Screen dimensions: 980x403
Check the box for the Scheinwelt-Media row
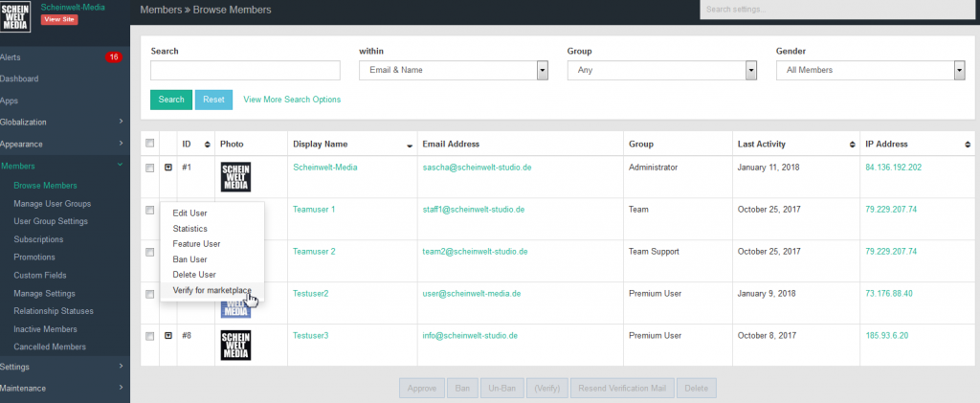149,168
